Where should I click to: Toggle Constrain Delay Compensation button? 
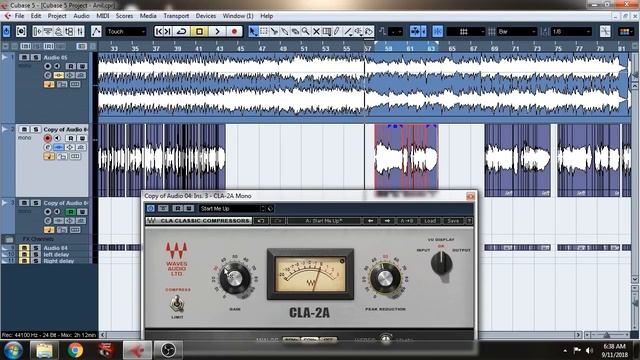pos(21,31)
